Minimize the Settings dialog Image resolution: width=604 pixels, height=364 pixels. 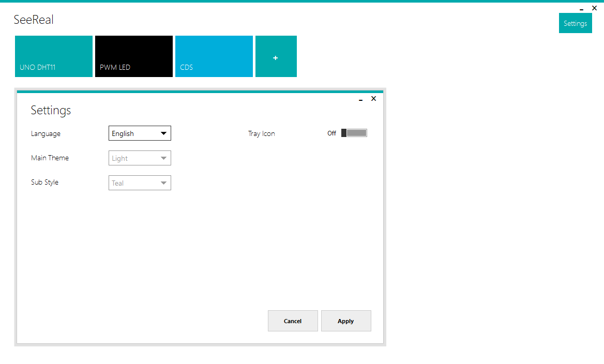point(360,99)
